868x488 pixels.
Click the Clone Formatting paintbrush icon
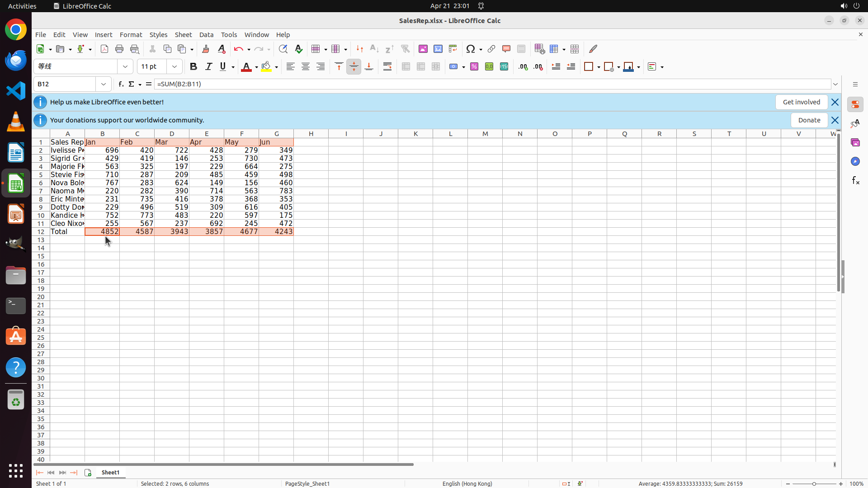(x=206, y=49)
